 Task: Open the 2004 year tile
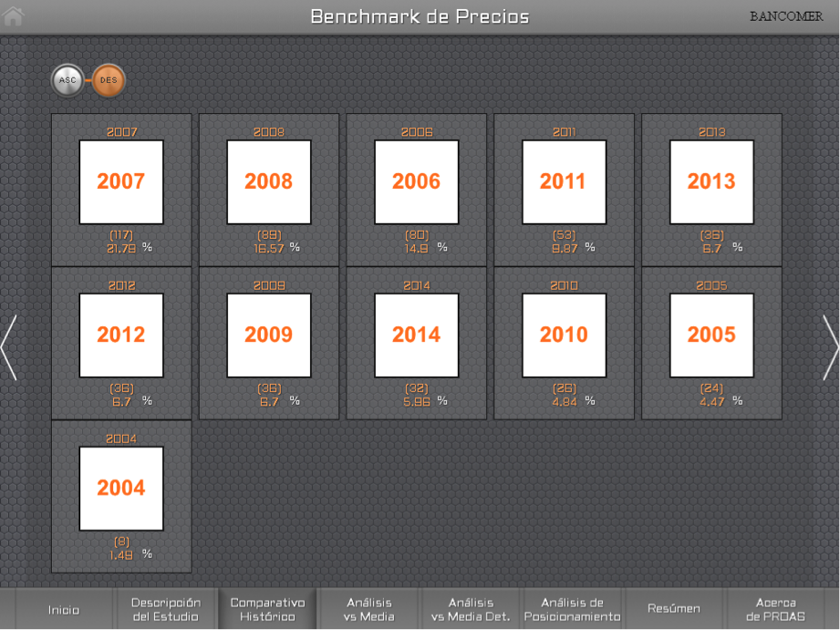[x=121, y=489]
